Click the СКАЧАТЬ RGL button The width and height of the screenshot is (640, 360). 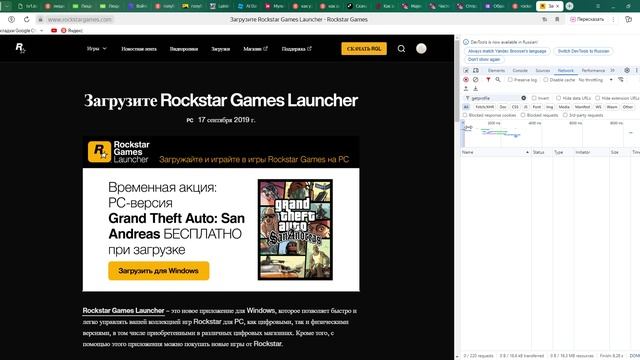point(364,49)
